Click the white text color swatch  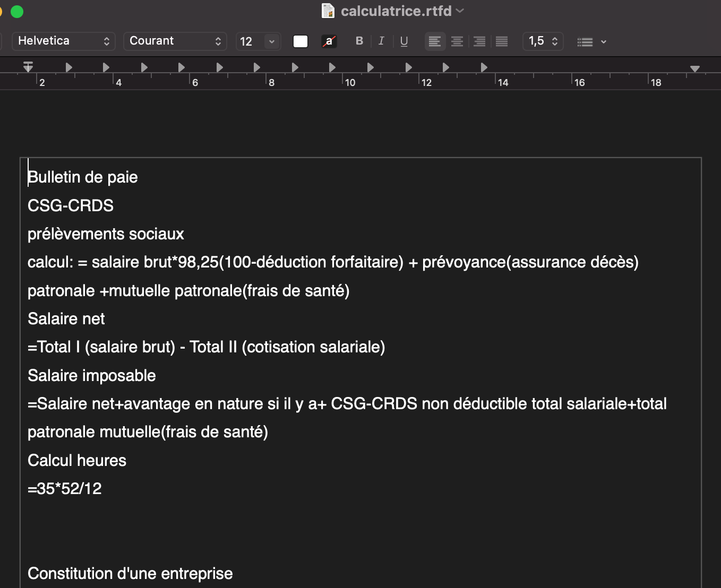(301, 41)
